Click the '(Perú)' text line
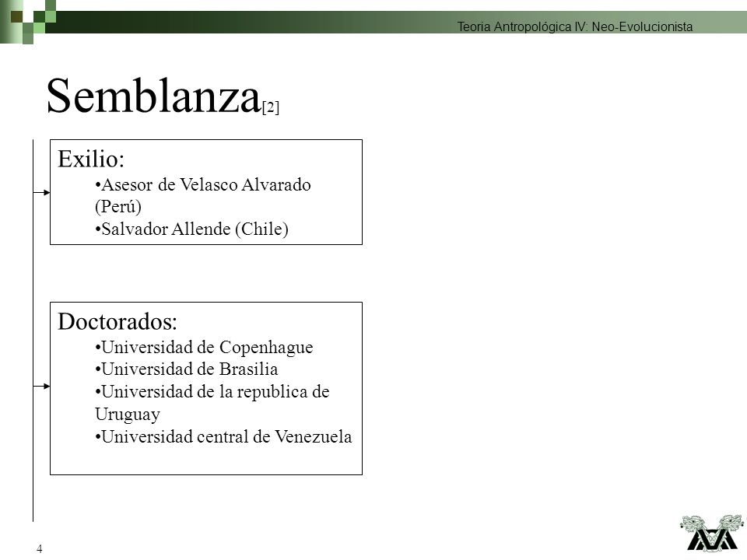 (x=118, y=207)
